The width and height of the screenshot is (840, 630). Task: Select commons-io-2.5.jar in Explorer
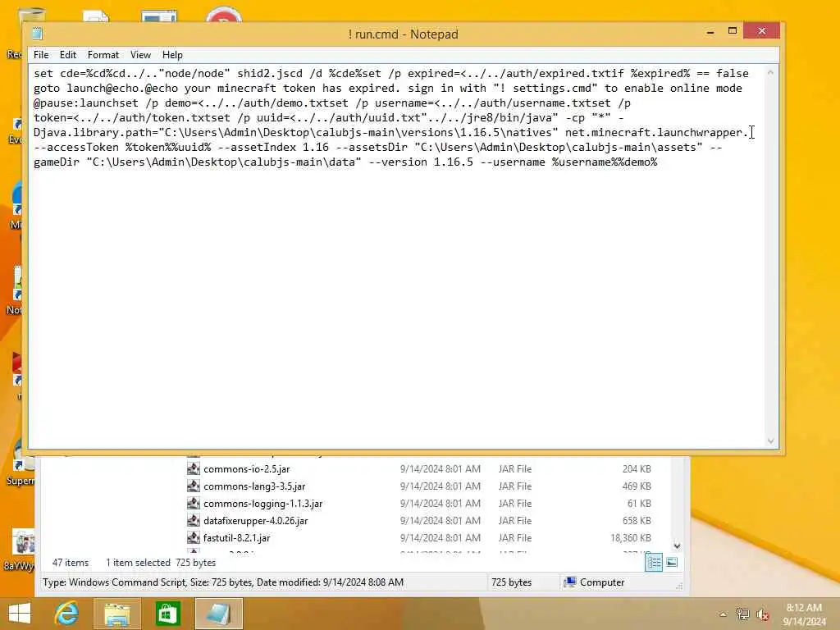246,468
